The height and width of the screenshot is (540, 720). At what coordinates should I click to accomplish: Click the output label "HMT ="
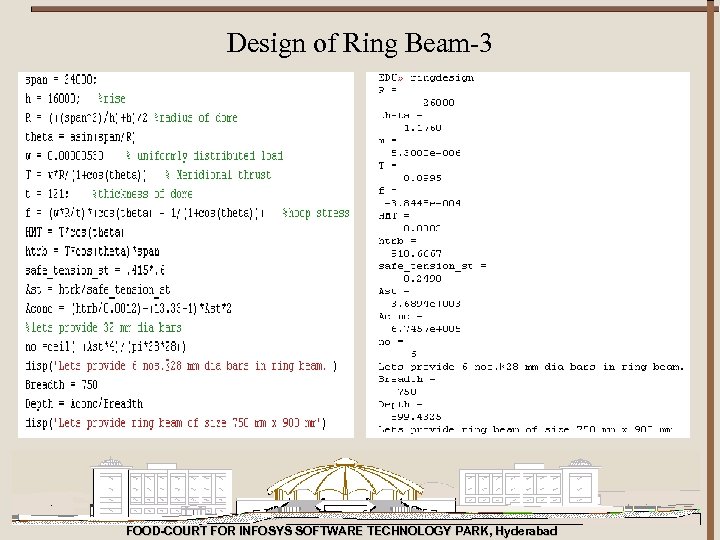394,215
